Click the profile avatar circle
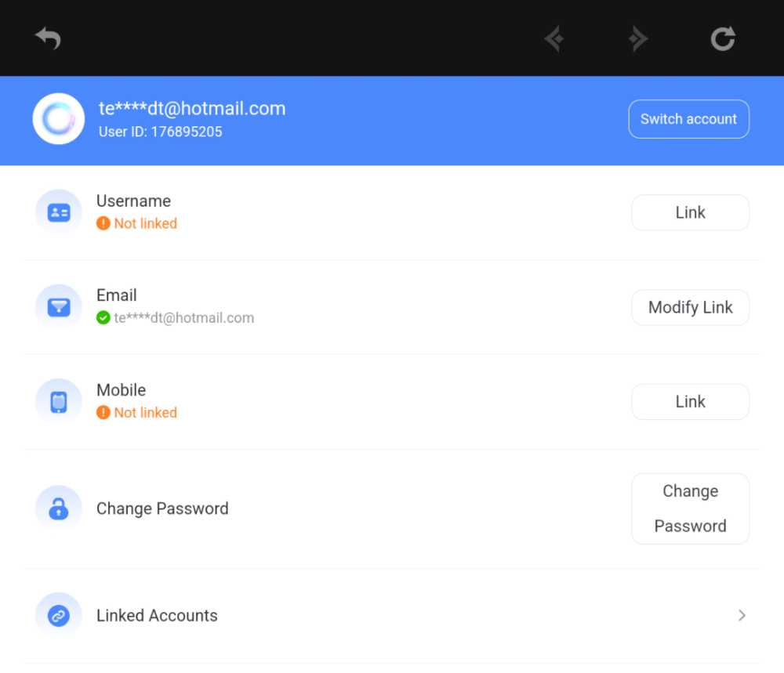Screen dimensions: 784x673 (x=59, y=119)
